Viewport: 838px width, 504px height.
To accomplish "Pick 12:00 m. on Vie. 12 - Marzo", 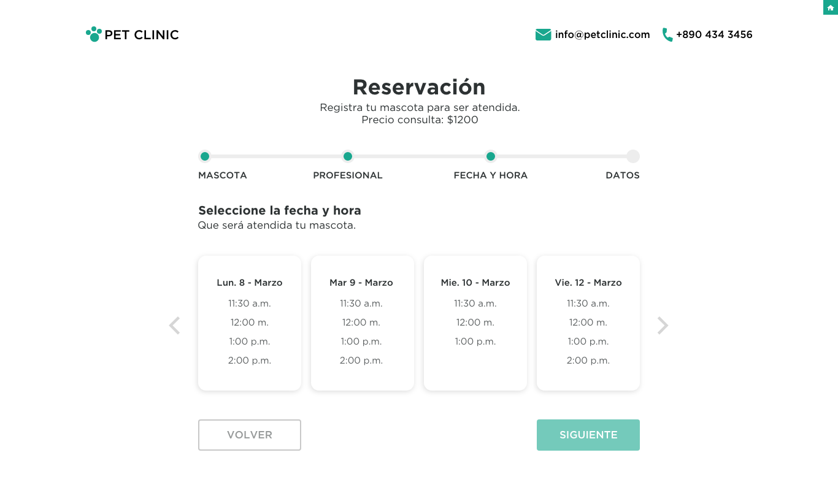I will (x=588, y=323).
